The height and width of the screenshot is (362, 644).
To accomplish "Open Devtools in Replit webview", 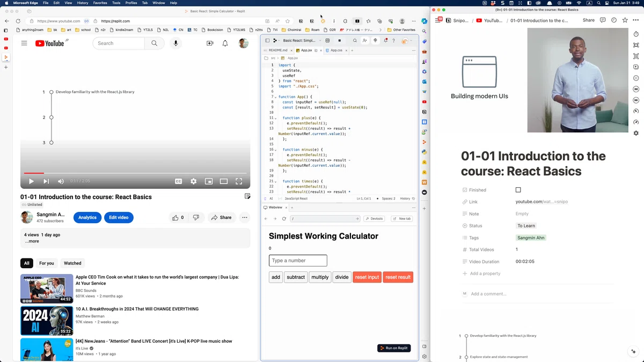I will (x=374, y=219).
